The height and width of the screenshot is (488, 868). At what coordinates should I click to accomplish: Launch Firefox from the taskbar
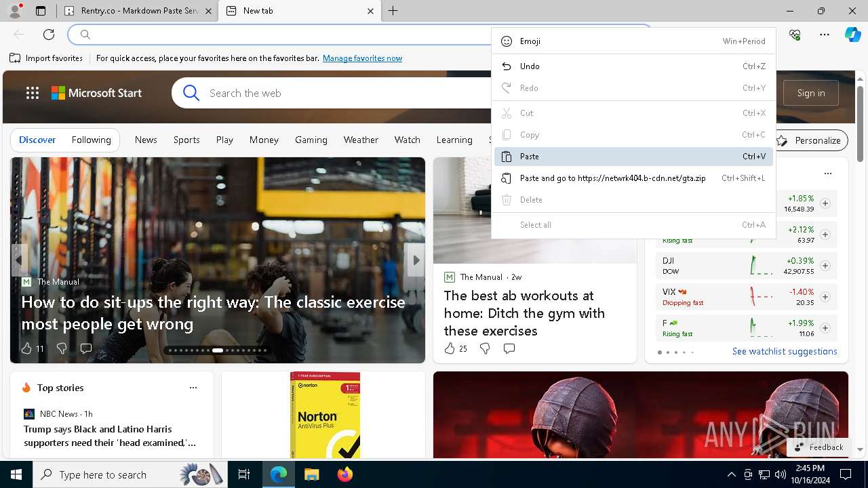(344, 474)
